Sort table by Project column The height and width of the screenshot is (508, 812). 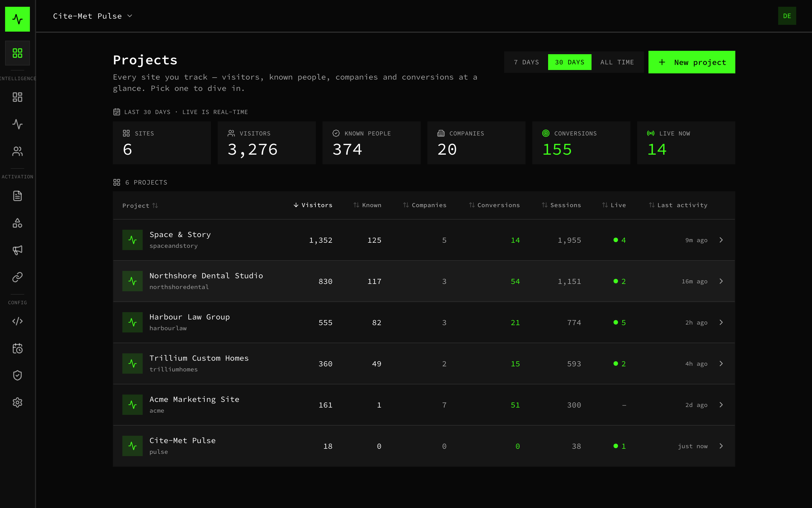point(140,206)
